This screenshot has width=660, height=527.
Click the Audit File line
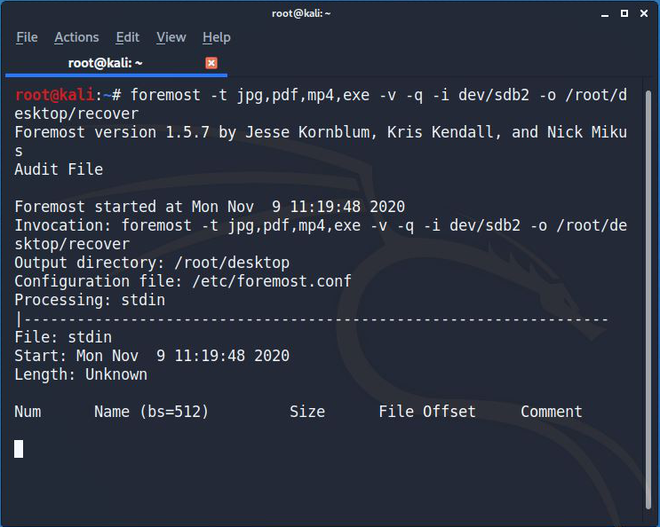(x=59, y=169)
